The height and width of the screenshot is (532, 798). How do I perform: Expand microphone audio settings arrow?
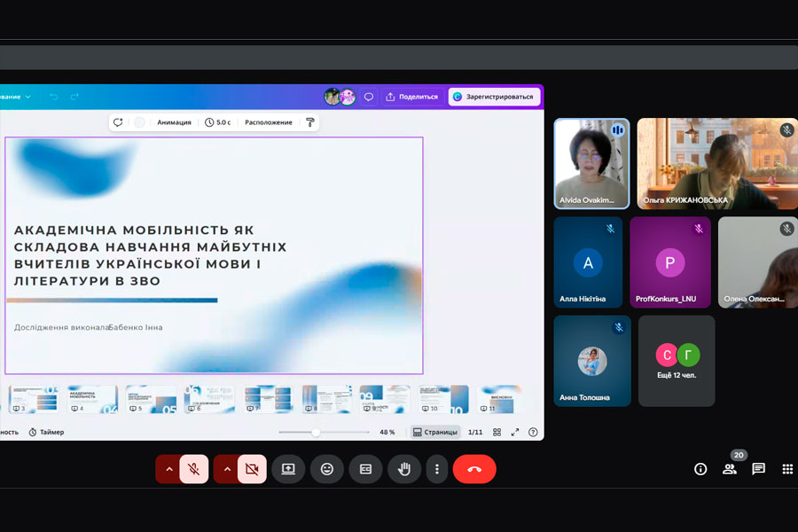168,469
